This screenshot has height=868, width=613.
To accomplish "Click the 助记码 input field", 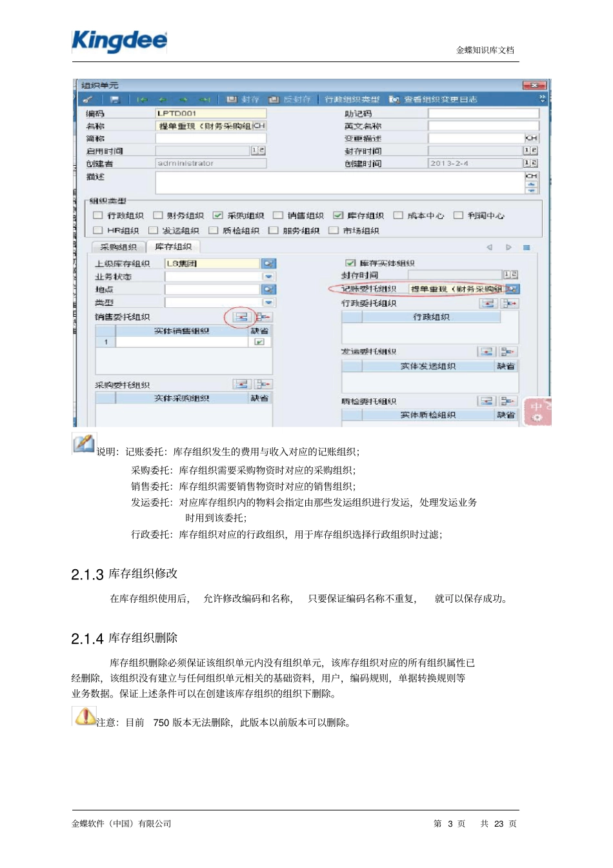I will tap(483, 114).
